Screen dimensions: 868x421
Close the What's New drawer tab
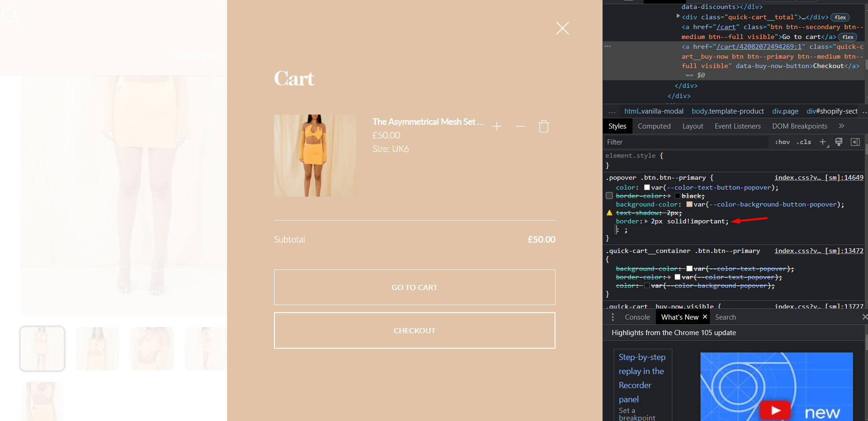point(705,317)
